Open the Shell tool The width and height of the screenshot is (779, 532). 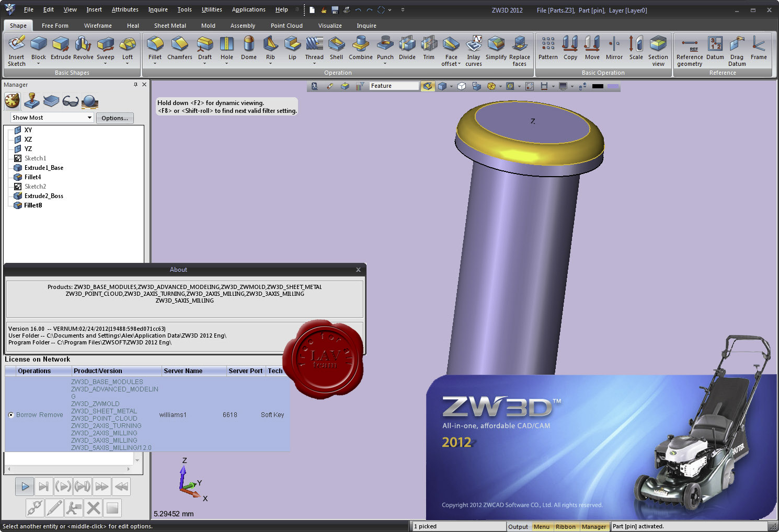click(x=337, y=48)
